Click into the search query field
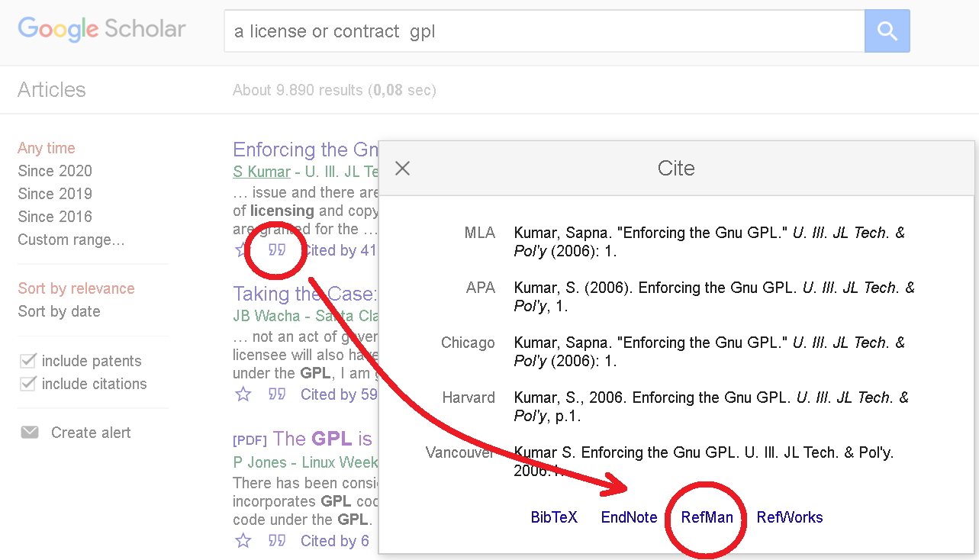The image size is (979, 560). click(544, 31)
